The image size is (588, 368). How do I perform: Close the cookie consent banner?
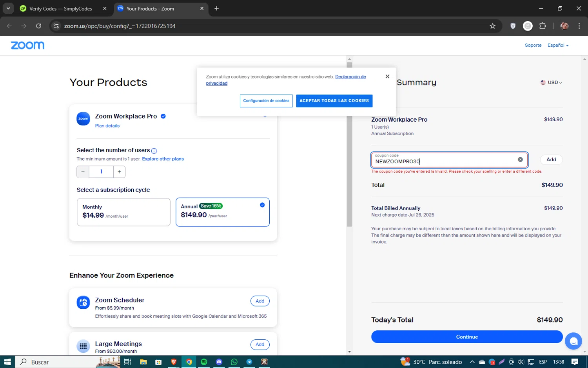pyautogui.click(x=387, y=77)
